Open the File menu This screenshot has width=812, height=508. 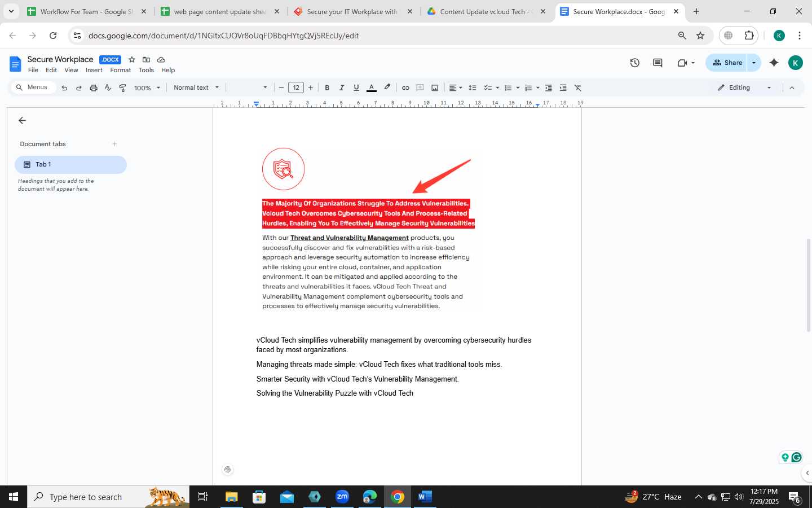click(33, 70)
